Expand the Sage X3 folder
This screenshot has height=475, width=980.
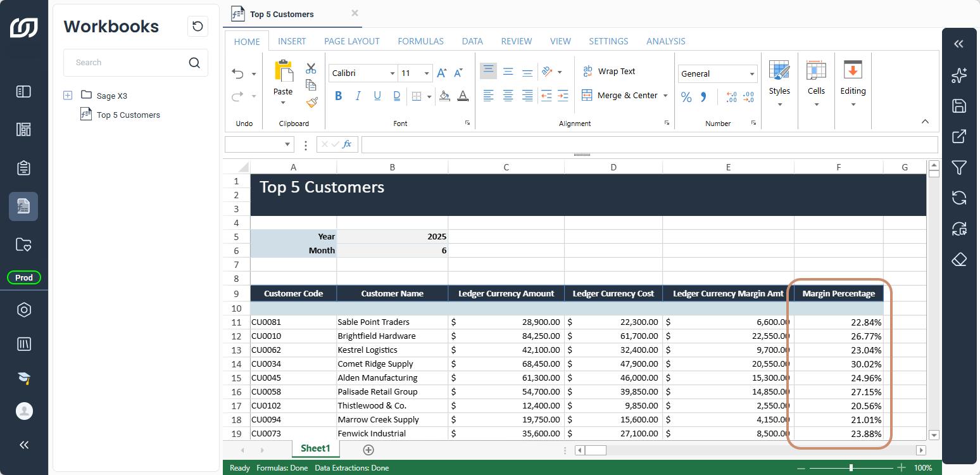point(68,96)
